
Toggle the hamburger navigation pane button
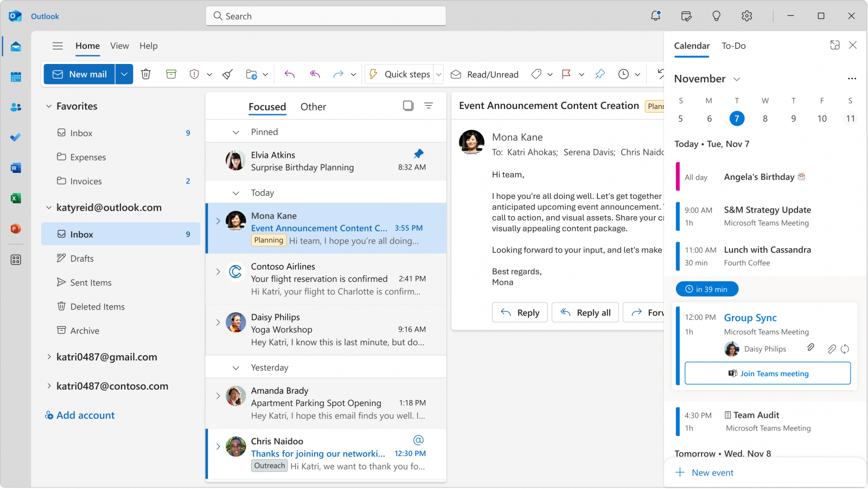(58, 46)
